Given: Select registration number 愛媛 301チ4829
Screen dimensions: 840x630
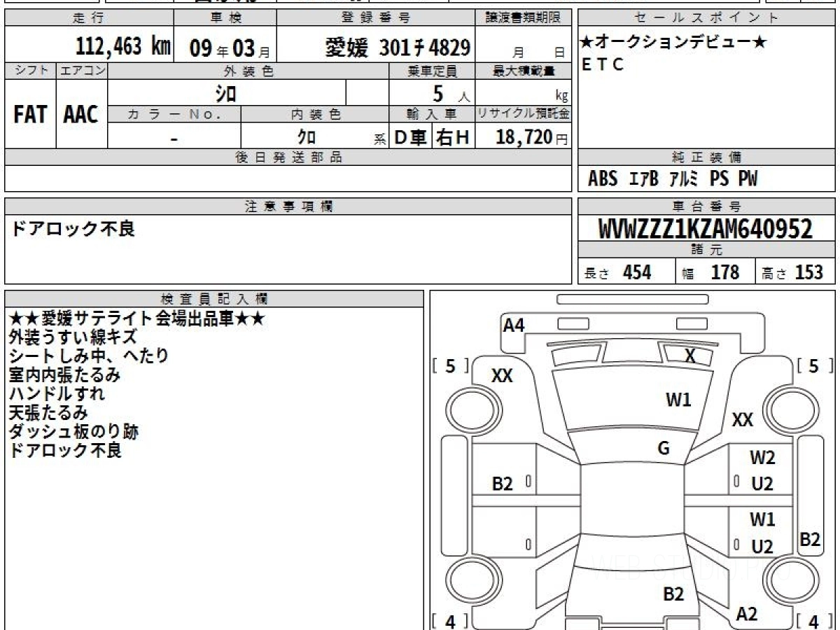Looking at the screenshot, I should pyautogui.click(x=398, y=48).
